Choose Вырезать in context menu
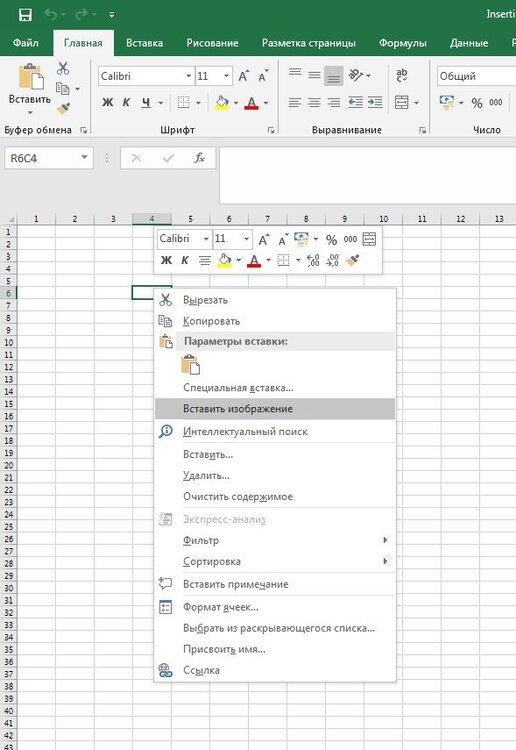The height and width of the screenshot is (750, 516). pos(275,300)
